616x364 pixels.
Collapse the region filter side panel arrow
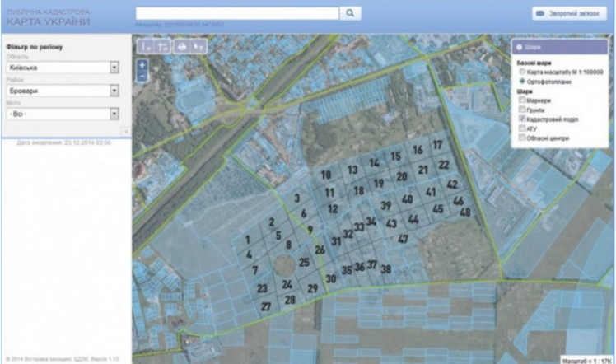pyautogui.click(x=124, y=131)
